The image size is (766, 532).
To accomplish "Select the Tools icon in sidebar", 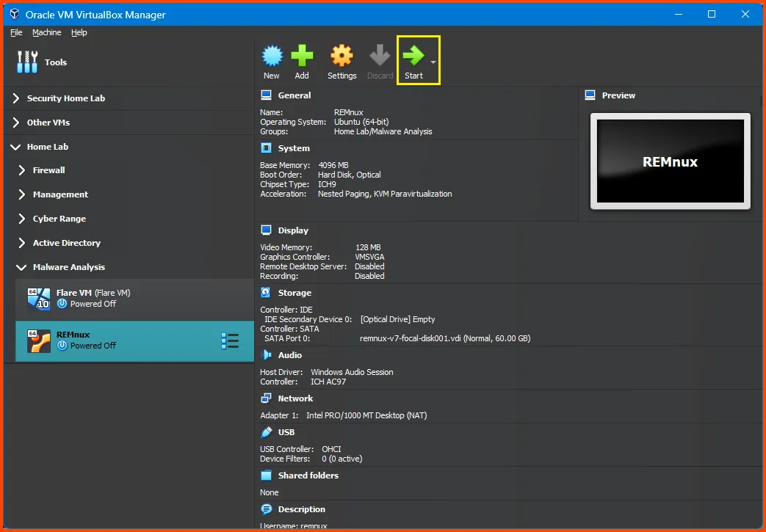I will [27, 62].
